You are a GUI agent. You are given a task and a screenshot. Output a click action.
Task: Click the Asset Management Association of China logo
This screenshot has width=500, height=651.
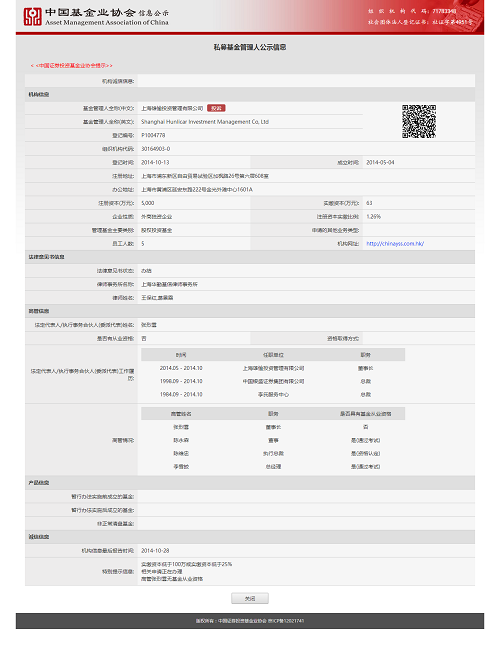tap(32, 17)
